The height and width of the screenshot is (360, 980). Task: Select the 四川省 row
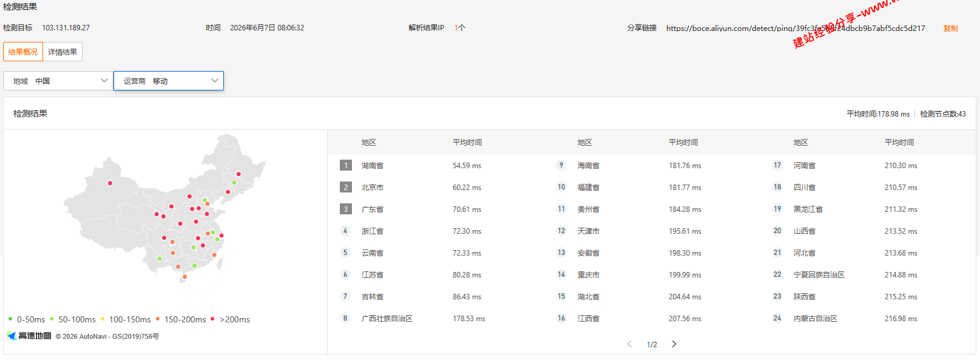(x=868, y=187)
